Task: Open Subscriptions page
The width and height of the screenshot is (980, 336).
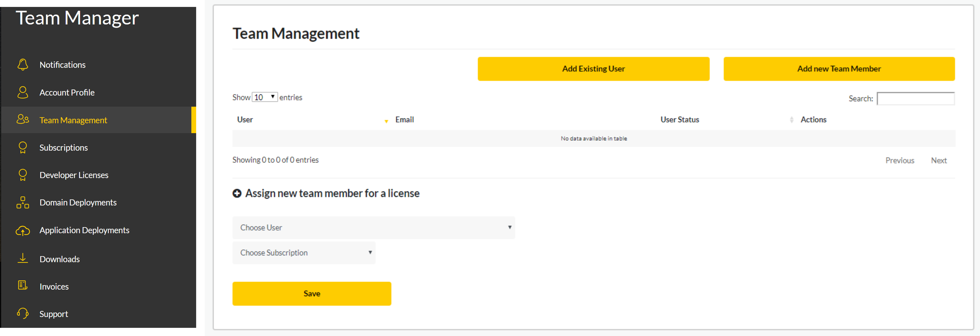Action: click(64, 148)
